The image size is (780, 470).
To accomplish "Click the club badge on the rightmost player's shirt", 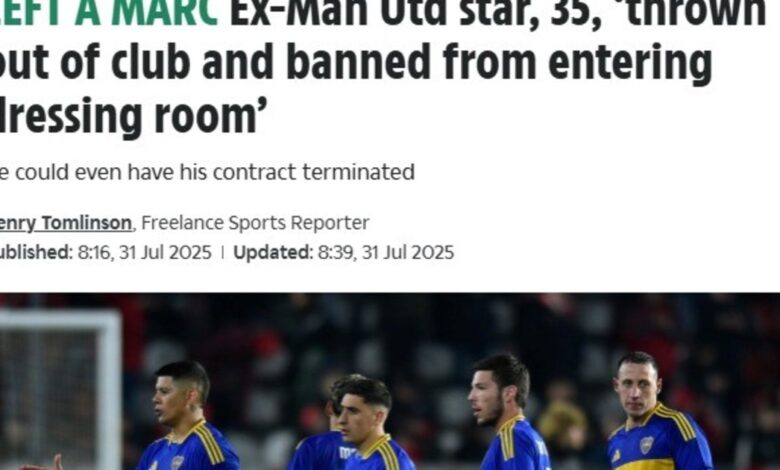I will click(646, 445).
